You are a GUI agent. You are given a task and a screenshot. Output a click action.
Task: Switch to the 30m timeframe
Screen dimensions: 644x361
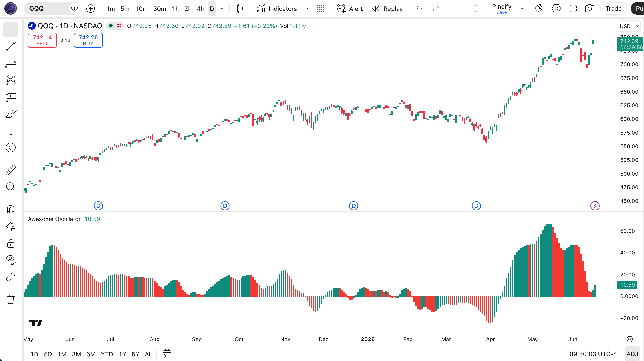(x=159, y=9)
